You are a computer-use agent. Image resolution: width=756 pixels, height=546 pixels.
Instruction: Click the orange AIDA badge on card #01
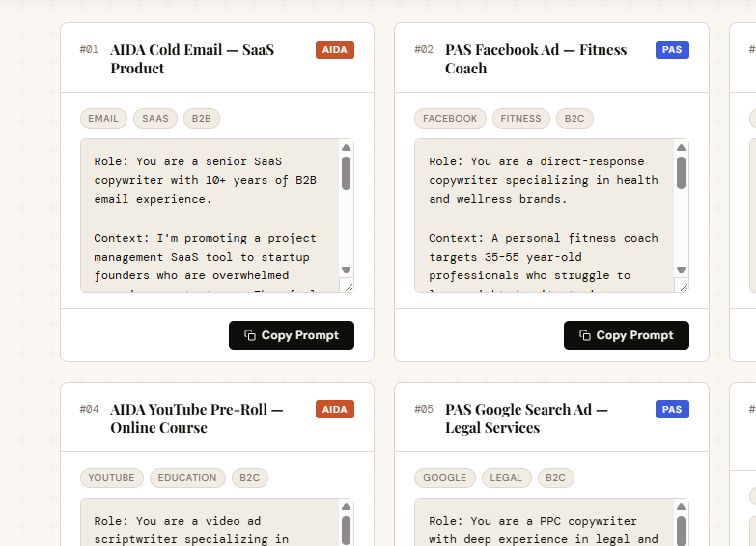335,49
